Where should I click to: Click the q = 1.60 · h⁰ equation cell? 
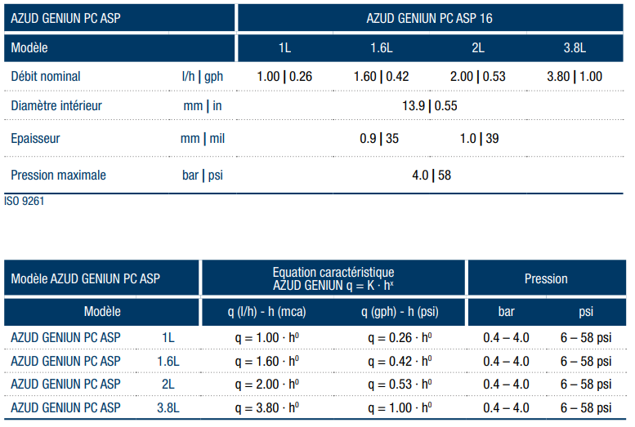(267, 361)
